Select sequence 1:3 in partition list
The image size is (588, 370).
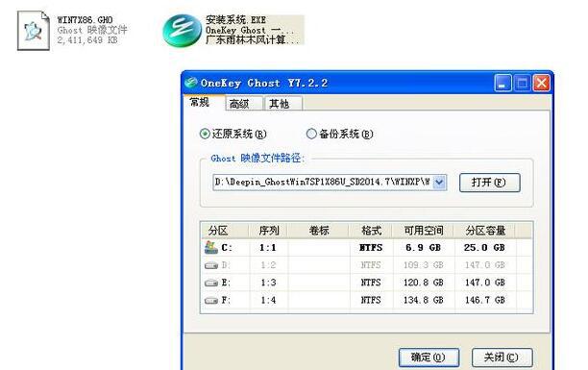click(268, 283)
